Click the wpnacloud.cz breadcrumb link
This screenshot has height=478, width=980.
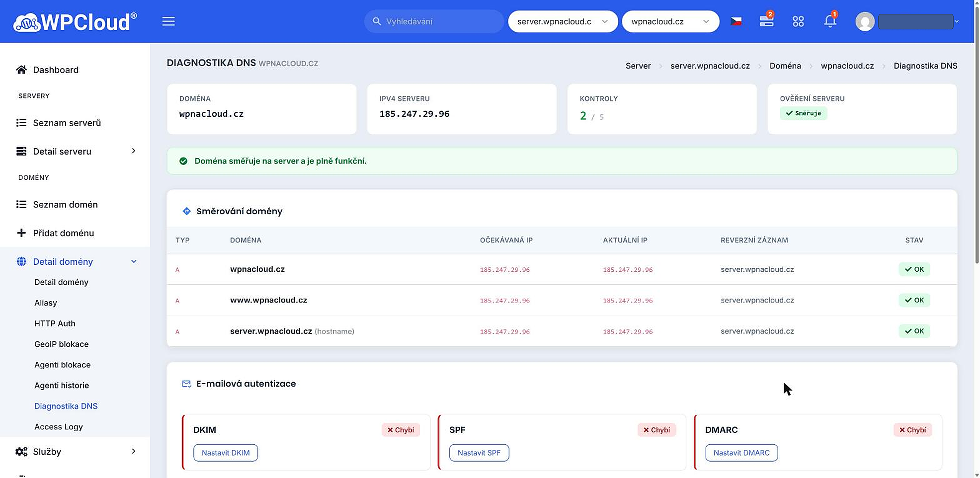pos(847,66)
